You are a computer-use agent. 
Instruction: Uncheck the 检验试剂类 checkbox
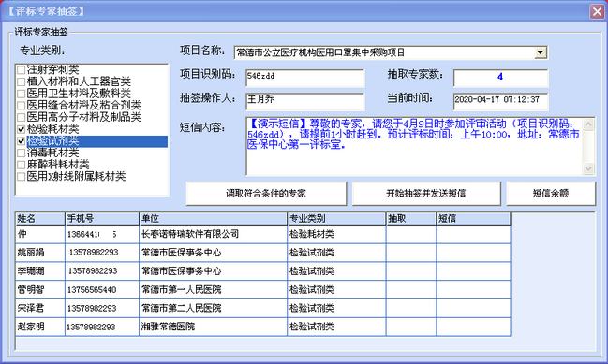[x=22, y=141]
